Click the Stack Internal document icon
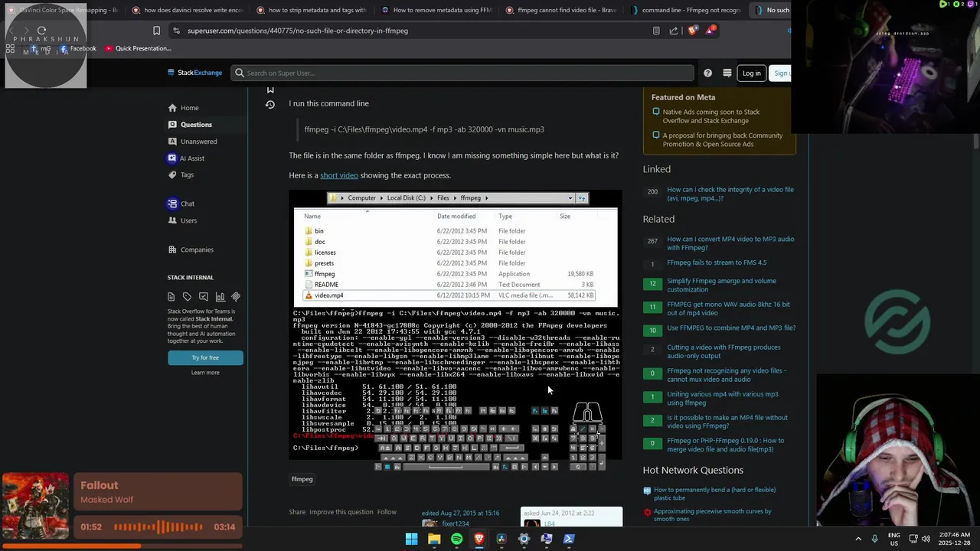The image size is (980, 551). pyautogui.click(x=171, y=297)
